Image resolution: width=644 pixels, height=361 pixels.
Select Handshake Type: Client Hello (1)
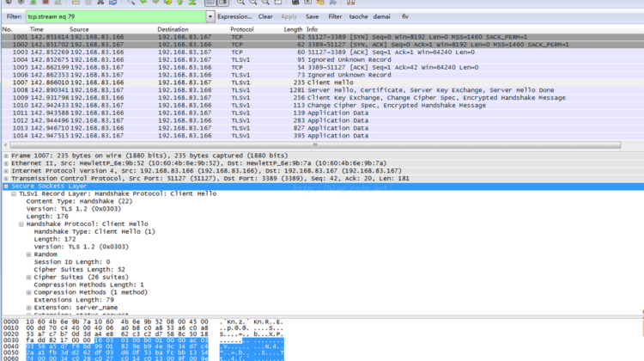pyautogui.click(x=94, y=232)
